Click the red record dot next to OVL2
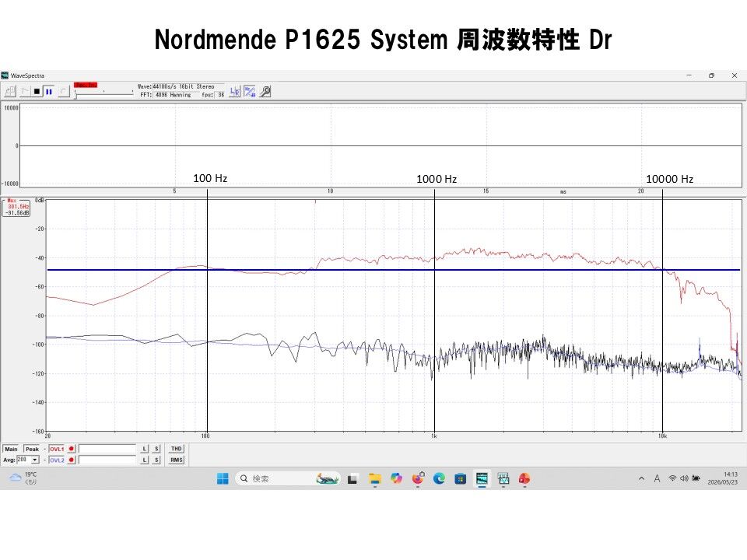747x560 pixels. coord(72,460)
